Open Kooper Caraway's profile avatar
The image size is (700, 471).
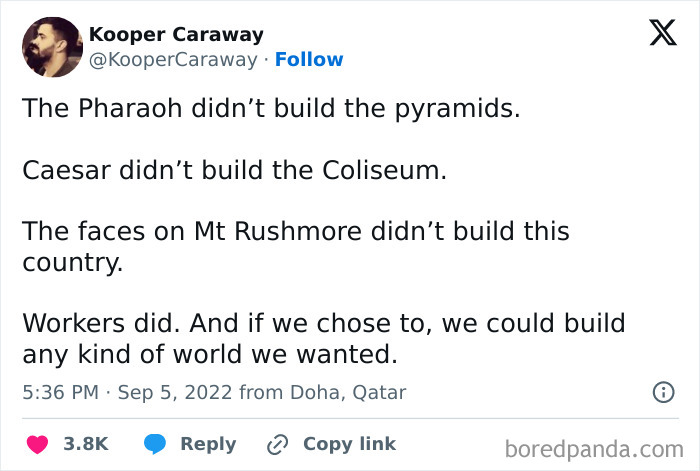coord(51,47)
